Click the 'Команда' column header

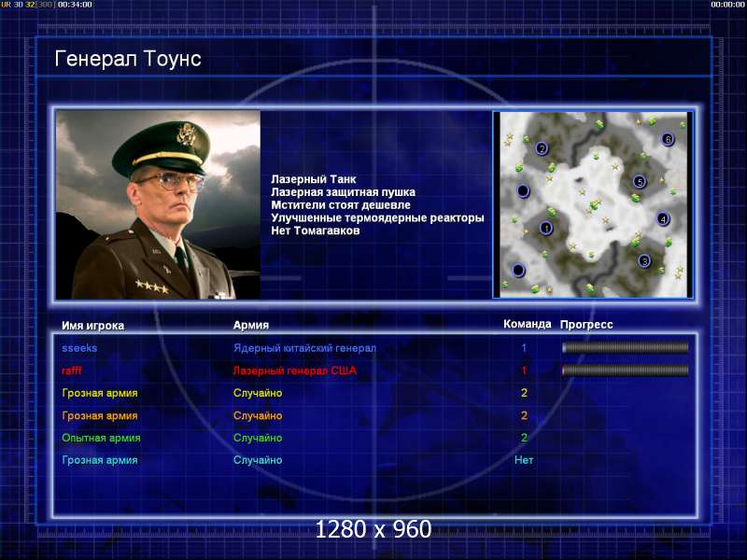coord(528,324)
